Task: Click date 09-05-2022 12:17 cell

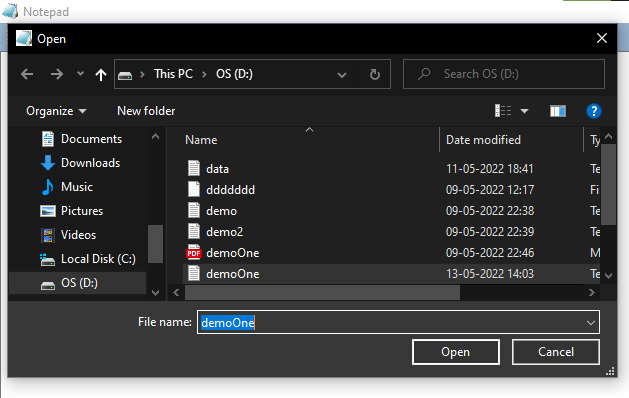Action: tap(490, 190)
